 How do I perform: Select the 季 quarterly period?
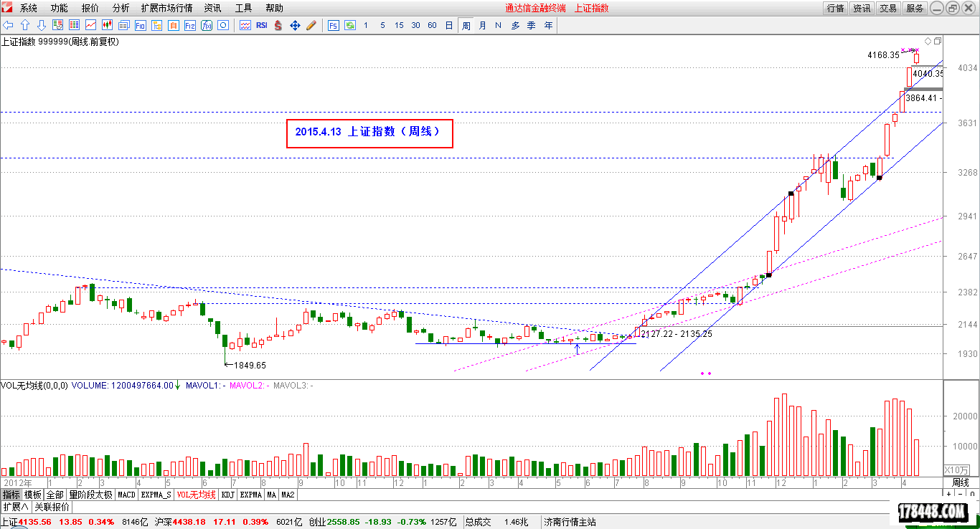(532, 25)
